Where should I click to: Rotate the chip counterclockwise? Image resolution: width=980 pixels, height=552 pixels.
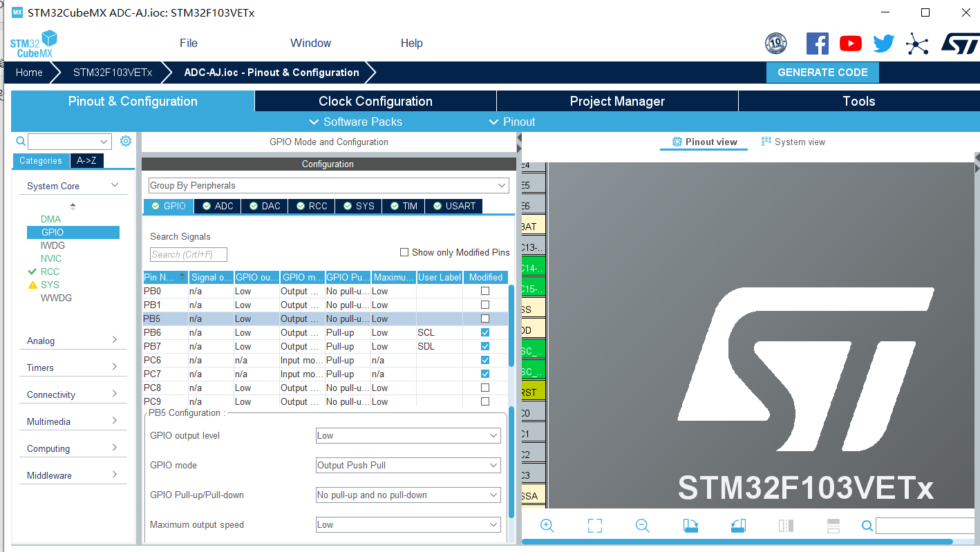pos(738,526)
